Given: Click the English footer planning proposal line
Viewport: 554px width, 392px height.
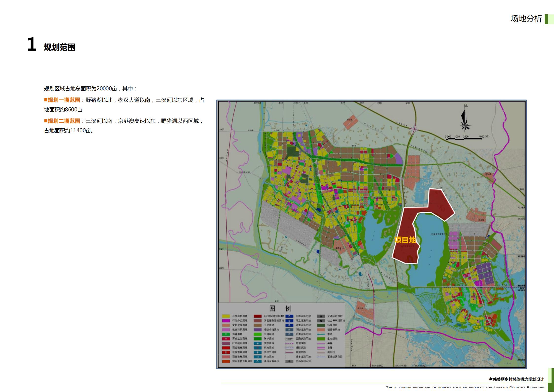Looking at the screenshot, I should click(465, 387).
